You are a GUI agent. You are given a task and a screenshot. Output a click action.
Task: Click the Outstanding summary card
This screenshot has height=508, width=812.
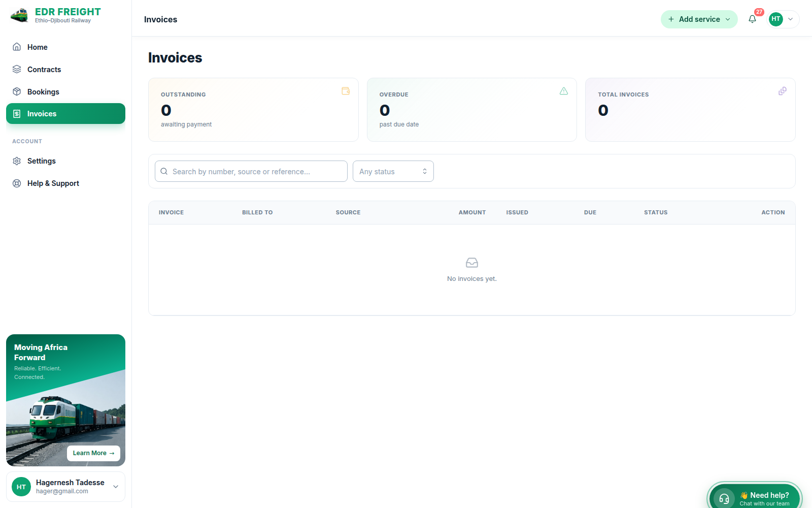tap(253, 110)
